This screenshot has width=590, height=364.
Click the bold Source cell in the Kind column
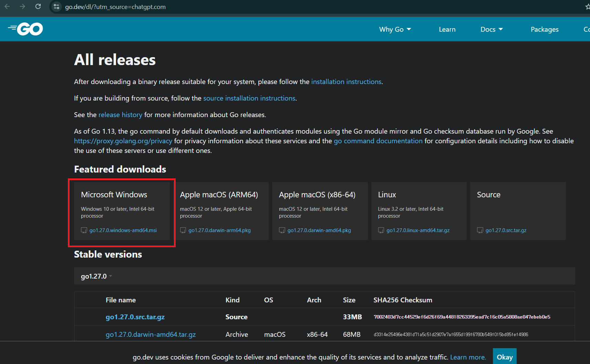pyautogui.click(x=236, y=317)
